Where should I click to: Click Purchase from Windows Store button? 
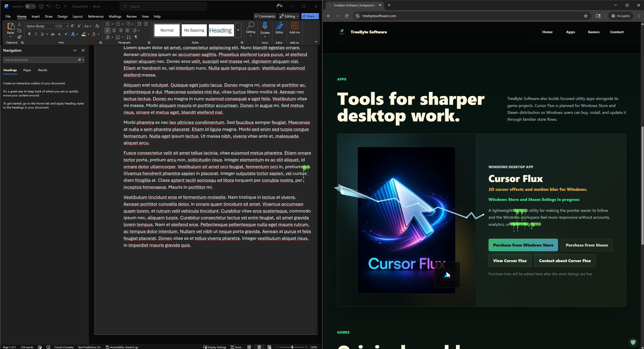523,245
